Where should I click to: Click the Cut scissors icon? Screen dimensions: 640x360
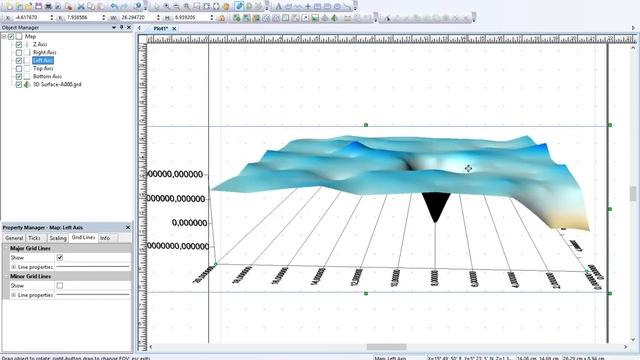[81, 6]
